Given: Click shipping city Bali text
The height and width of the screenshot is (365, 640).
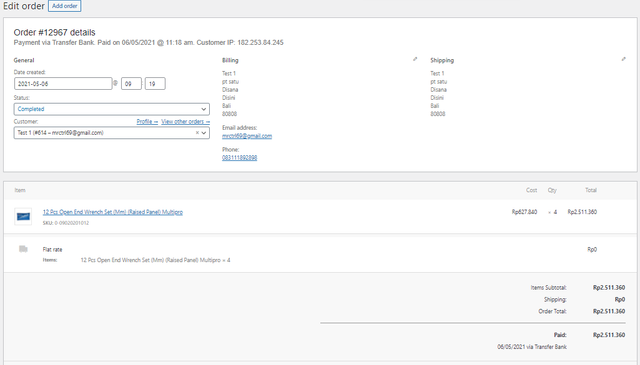Looking at the screenshot, I should point(435,106).
